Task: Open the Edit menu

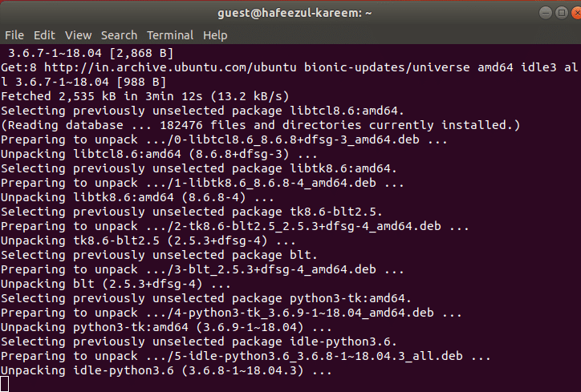Action: point(44,35)
